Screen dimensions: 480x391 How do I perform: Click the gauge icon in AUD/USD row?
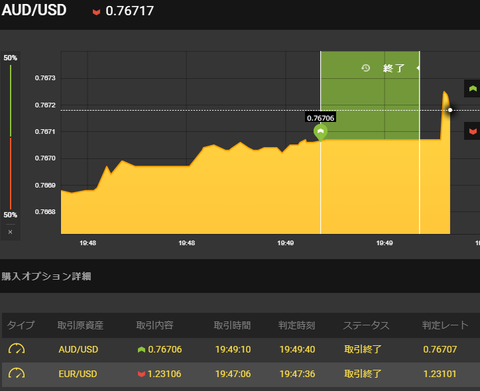click(16, 349)
